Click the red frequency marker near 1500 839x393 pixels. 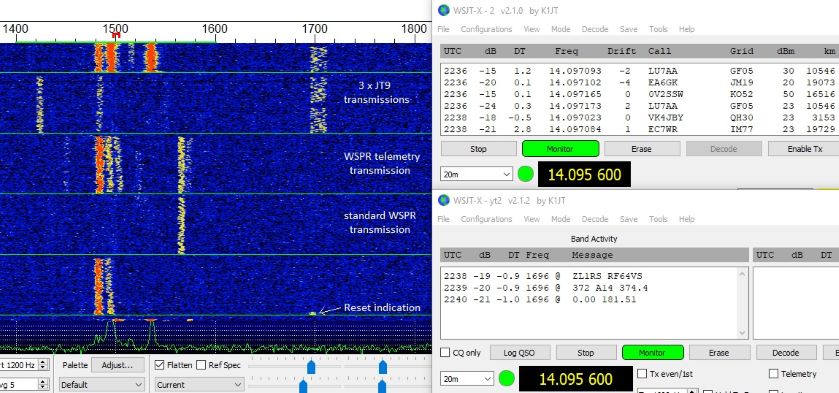click(x=116, y=35)
